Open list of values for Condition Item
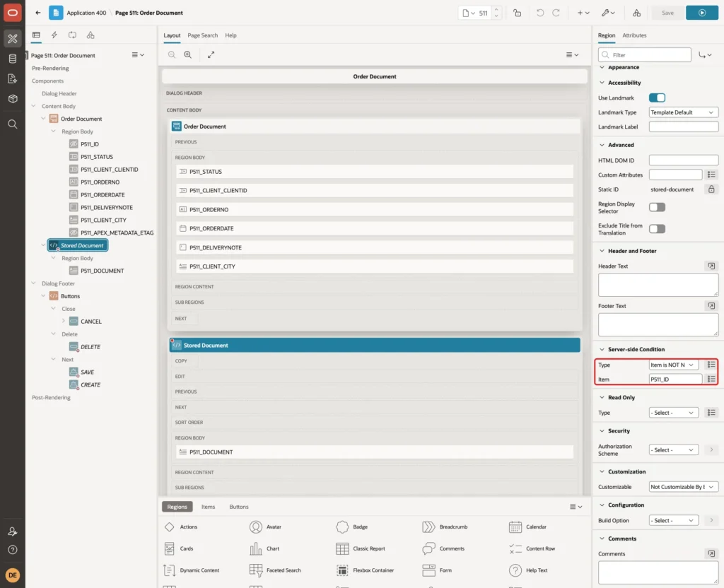The width and height of the screenshot is (724, 588). click(711, 379)
